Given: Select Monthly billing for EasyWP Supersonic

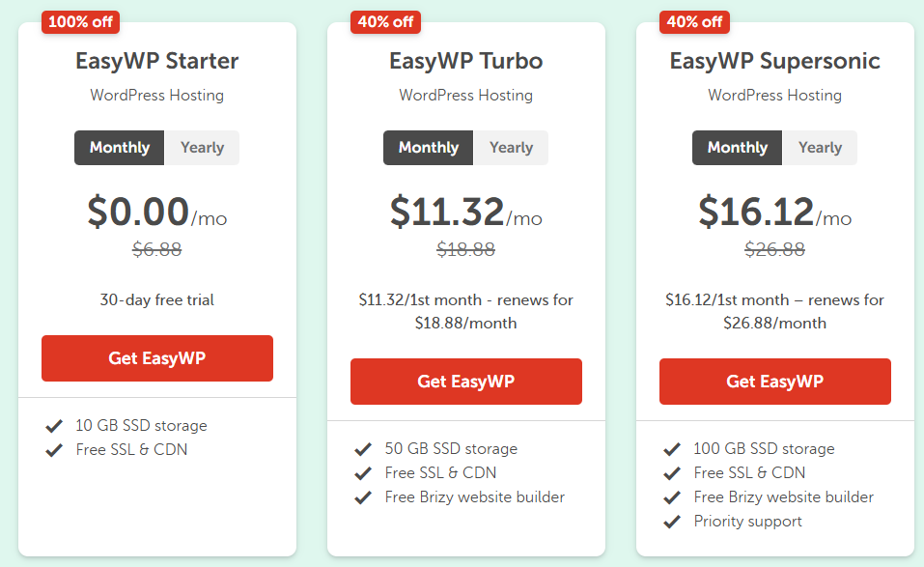Looking at the screenshot, I should 738,148.
